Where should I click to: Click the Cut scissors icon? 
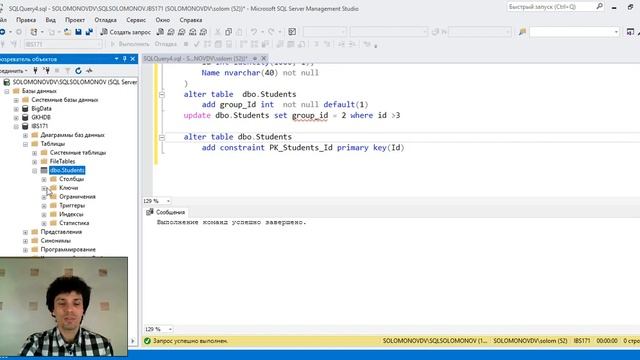tap(218, 31)
